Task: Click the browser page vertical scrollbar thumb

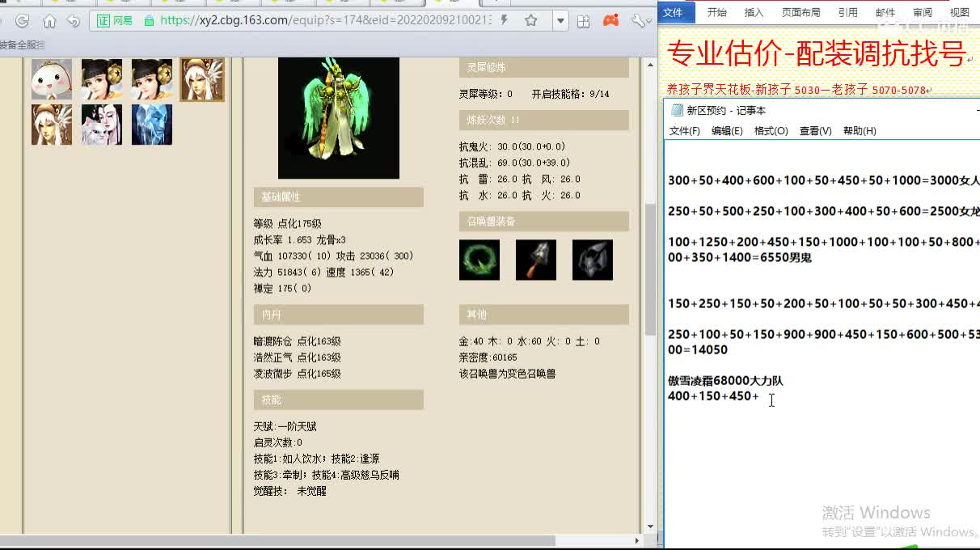Action: tap(650, 269)
